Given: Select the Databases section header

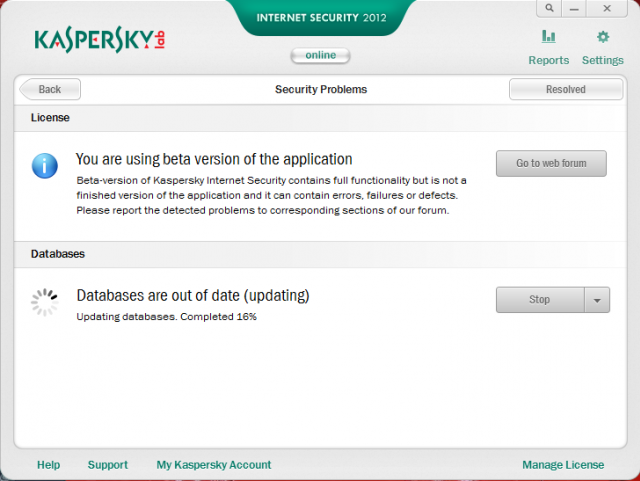Looking at the screenshot, I should coord(320,254).
